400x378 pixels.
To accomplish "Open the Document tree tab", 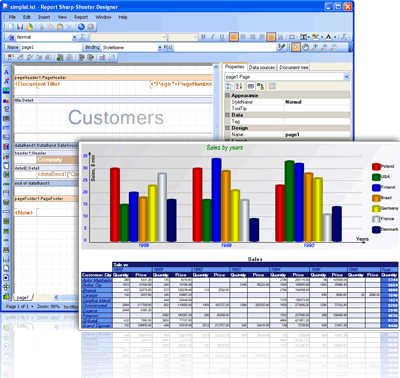I will [x=294, y=67].
